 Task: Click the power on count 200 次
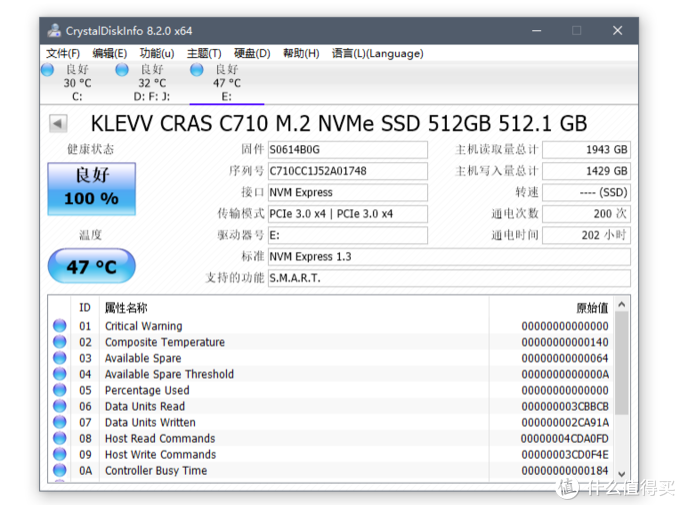click(x=586, y=213)
